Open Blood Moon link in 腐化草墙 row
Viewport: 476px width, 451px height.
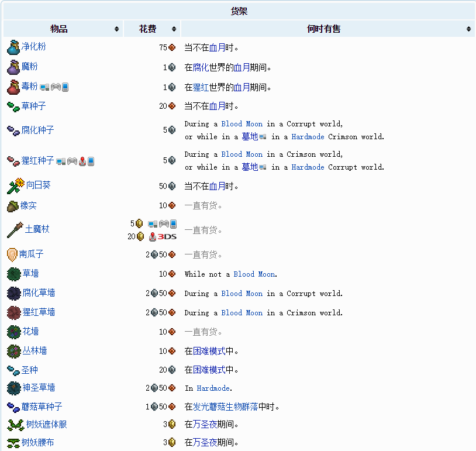tap(242, 294)
